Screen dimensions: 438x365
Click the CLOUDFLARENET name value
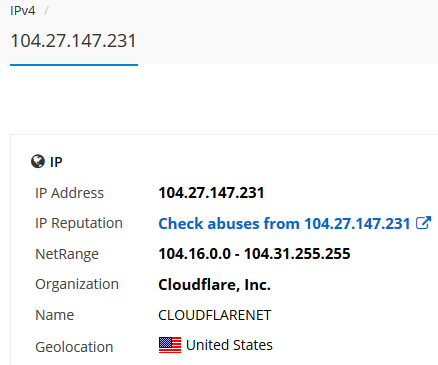215,315
